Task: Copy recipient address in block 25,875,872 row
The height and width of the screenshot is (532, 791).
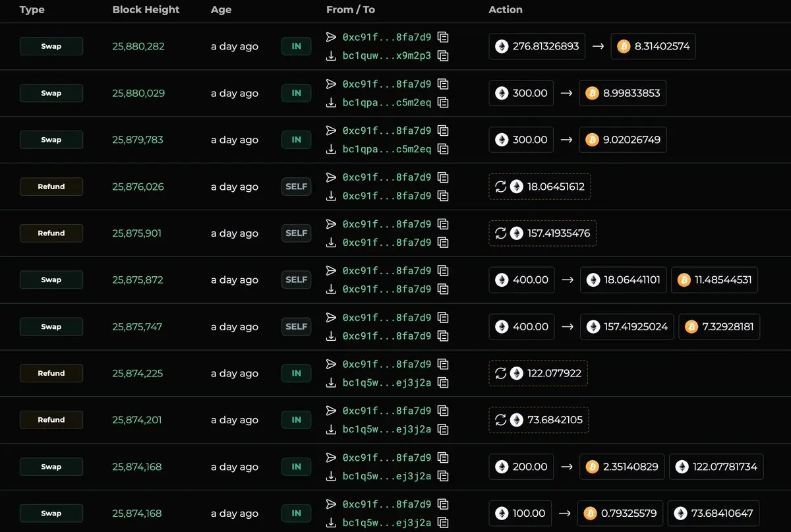Action: coord(443,289)
